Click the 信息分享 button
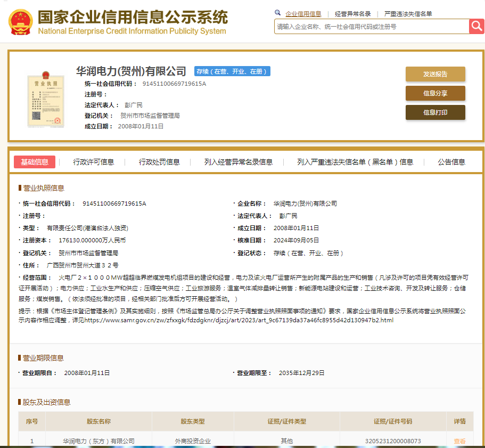 435,93
